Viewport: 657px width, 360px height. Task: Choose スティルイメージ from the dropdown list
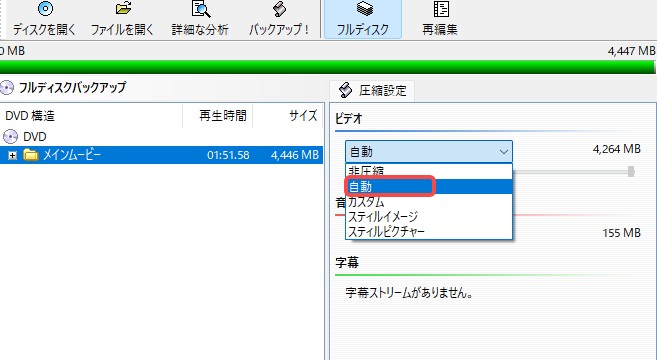[429, 217]
